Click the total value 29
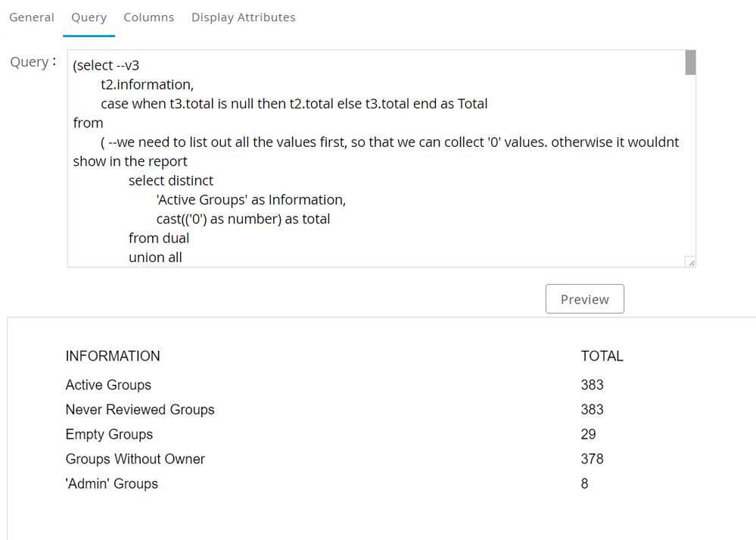 [x=588, y=434]
